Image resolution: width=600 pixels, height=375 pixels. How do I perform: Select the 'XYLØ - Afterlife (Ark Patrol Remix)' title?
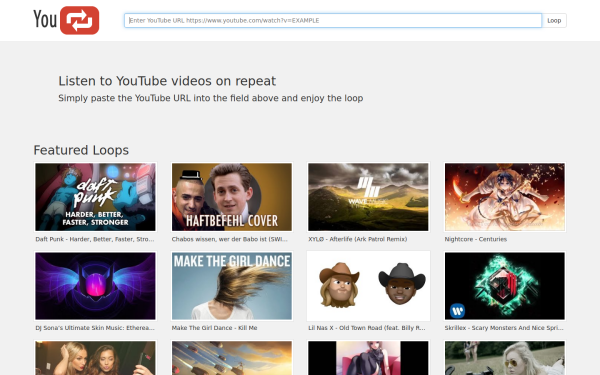pos(358,239)
